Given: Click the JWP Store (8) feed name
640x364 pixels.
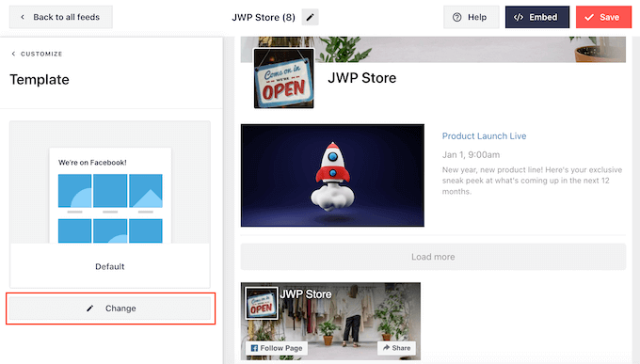Looking at the screenshot, I should [x=264, y=17].
